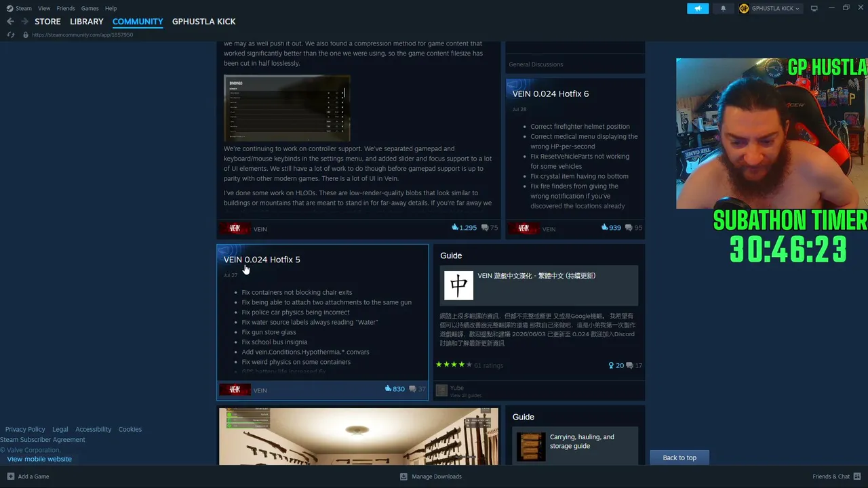Click the thumbs-up showing 1,295

tap(455, 228)
